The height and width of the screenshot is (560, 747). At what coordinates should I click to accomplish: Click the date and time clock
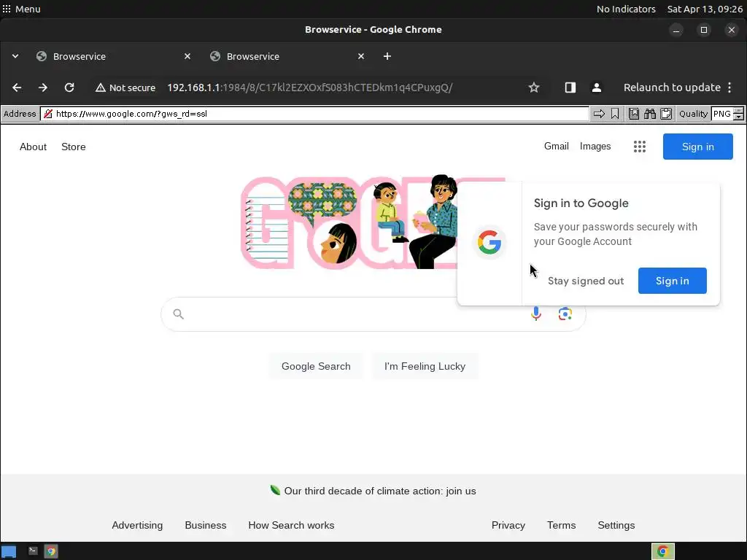point(705,9)
